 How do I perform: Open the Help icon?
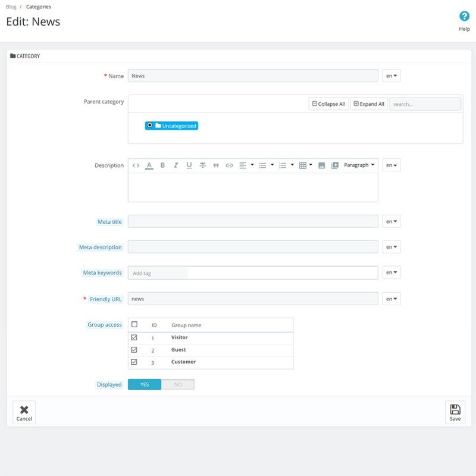point(464,16)
